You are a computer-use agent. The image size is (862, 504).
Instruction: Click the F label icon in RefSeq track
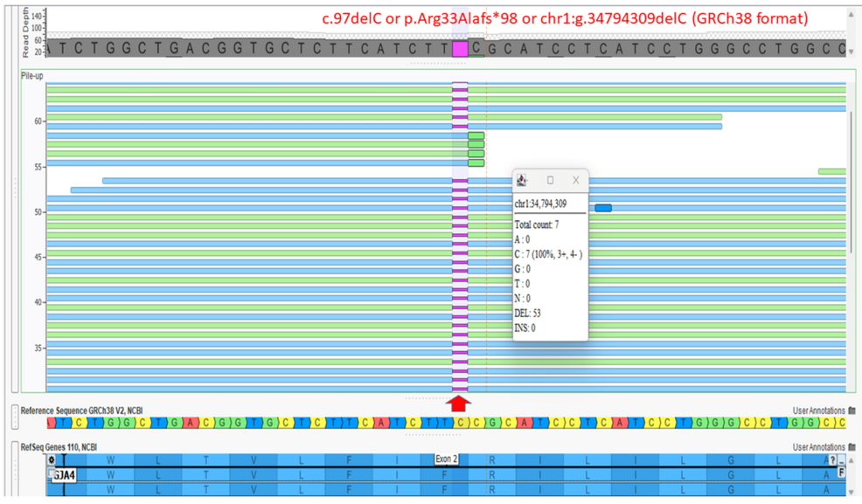[x=842, y=473]
